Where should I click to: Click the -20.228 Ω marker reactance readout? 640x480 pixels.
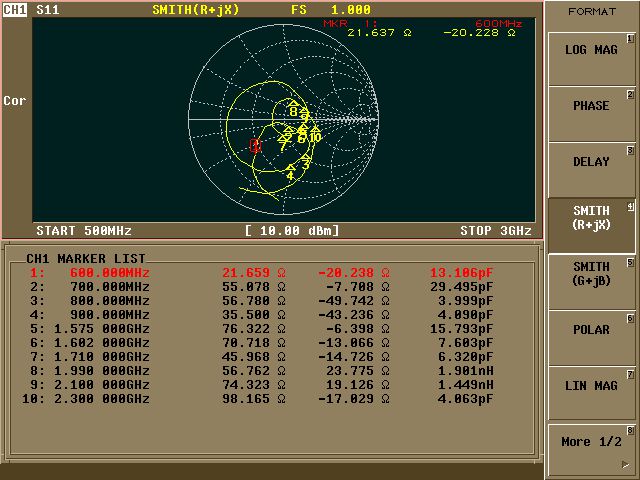pos(479,33)
